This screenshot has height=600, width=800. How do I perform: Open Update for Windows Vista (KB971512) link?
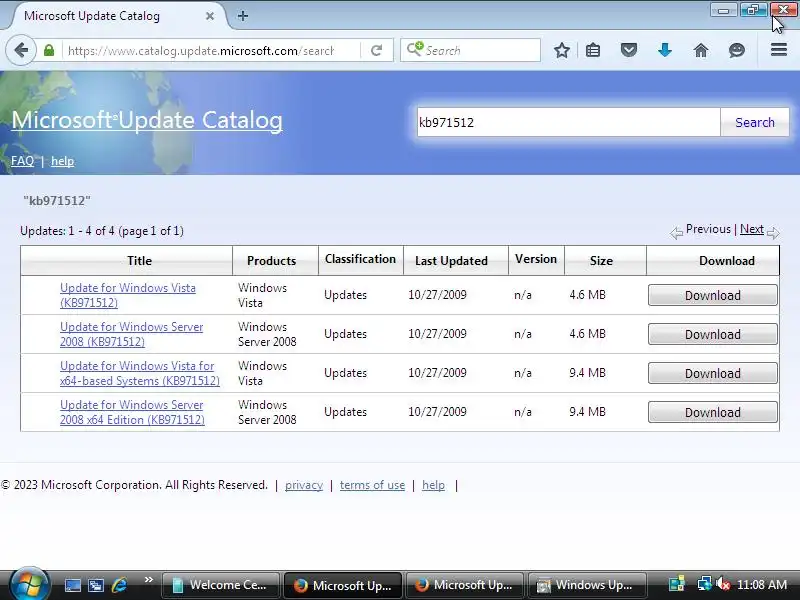[128, 295]
